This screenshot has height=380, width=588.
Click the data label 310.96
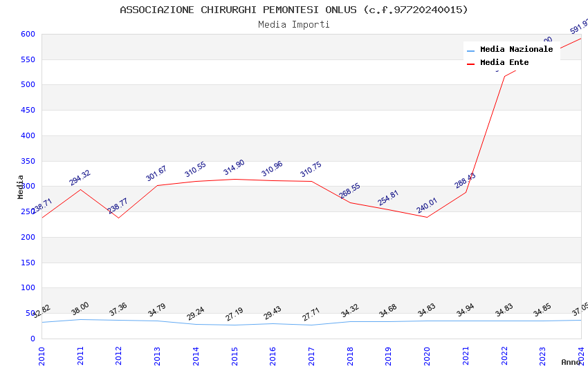[x=273, y=169]
